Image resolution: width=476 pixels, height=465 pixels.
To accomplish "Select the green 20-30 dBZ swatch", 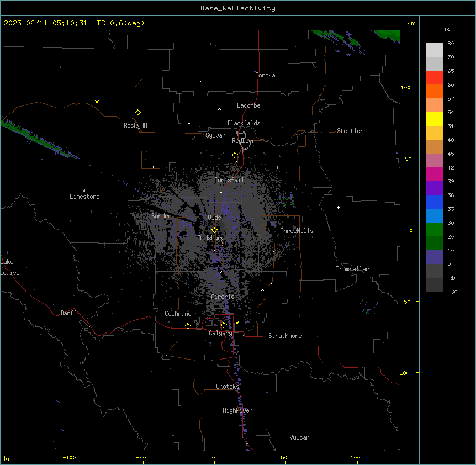I will click(x=434, y=230).
